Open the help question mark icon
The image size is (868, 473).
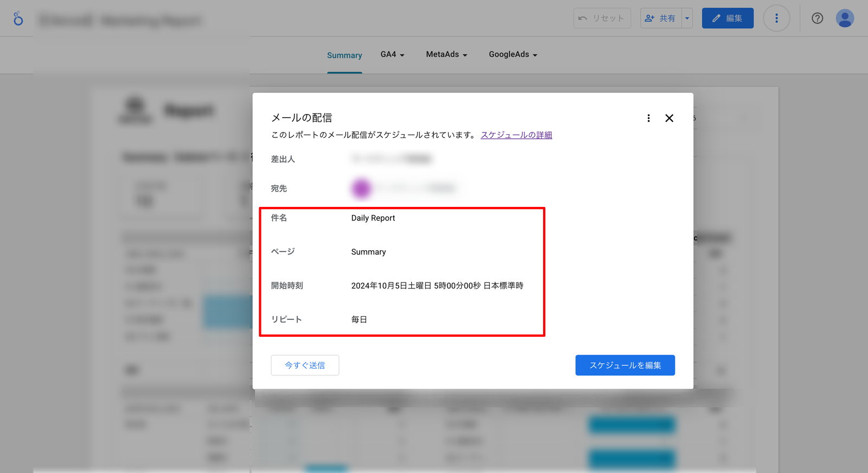(x=817, y=18)
